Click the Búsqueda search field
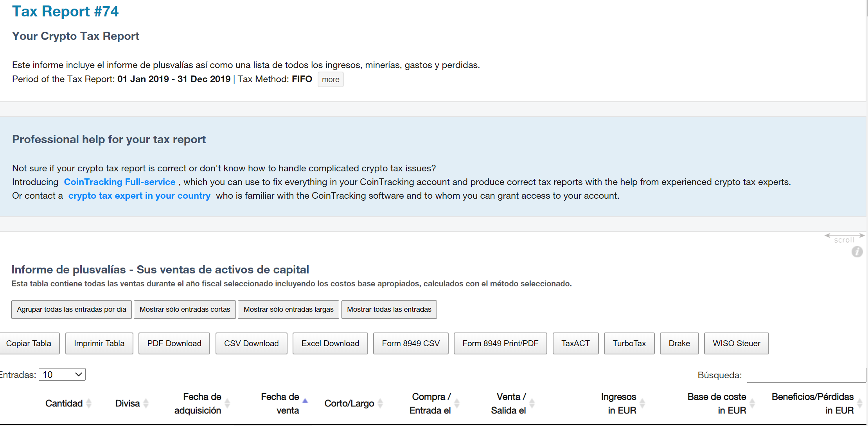 (806, 375)
